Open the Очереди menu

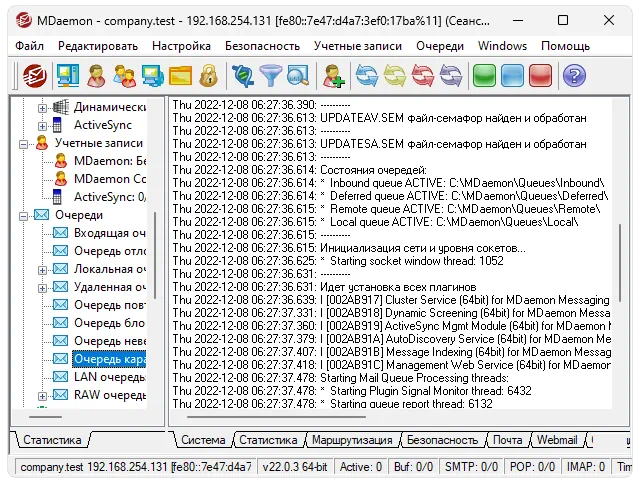click(440, 46)
